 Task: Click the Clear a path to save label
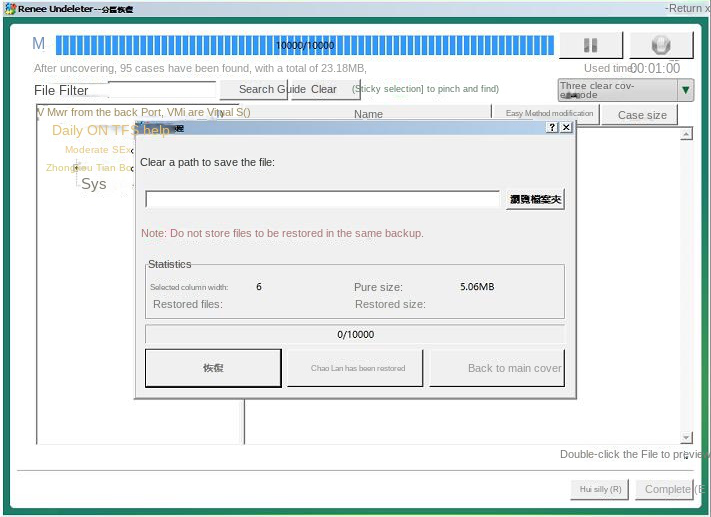207,162
